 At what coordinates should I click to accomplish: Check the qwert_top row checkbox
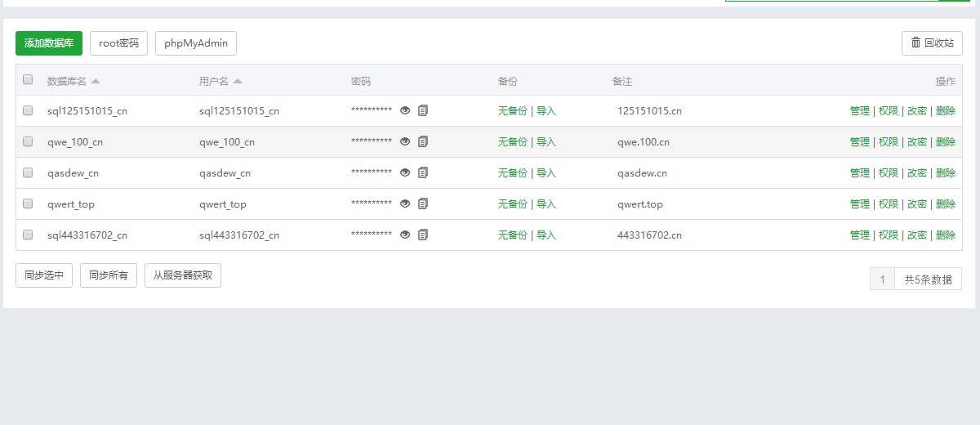pyautogui.click(x=28, y=204)
